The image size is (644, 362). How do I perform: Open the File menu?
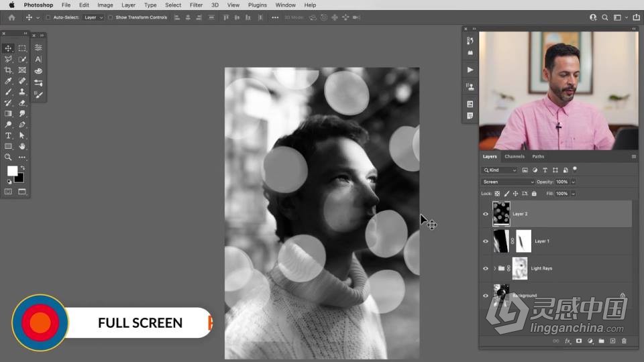click(66, 5)
